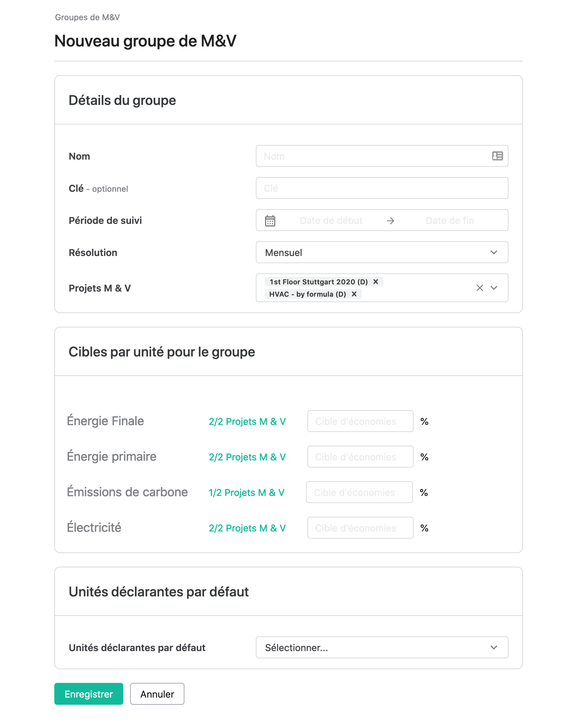Click the Détails du groupe heading

coord(122,100)
